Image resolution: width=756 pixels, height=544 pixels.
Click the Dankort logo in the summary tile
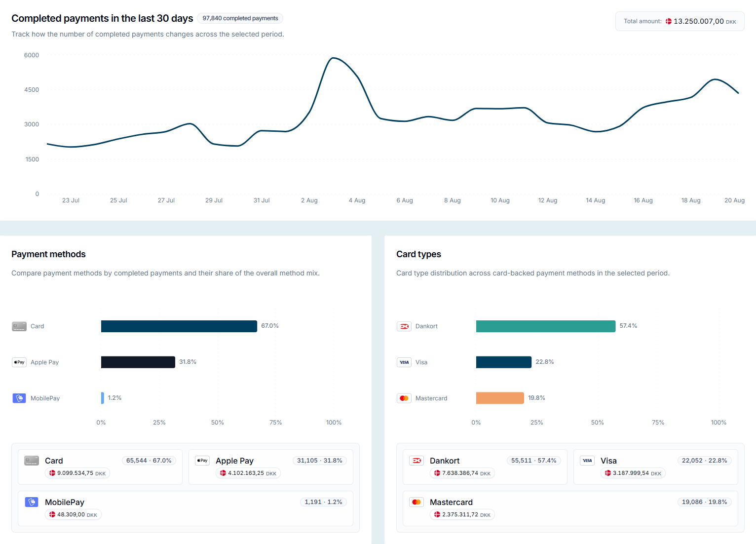pyautogui.click(x=416, y=461)
